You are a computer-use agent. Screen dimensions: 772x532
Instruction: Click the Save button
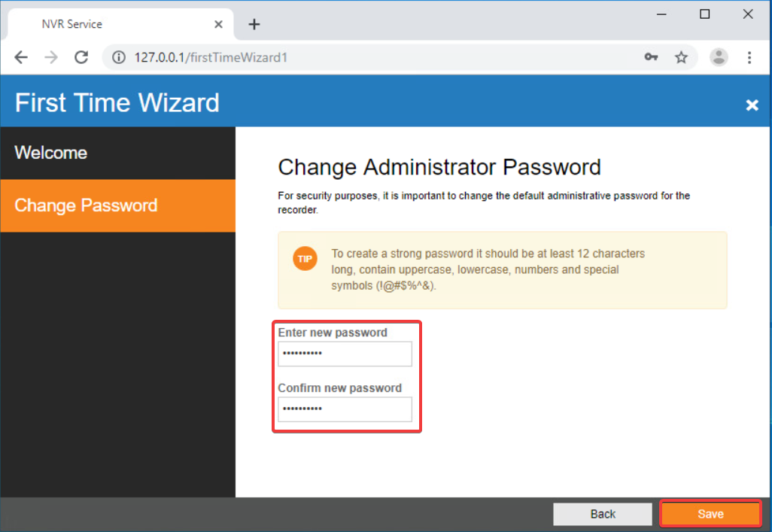tap(710, 514)
